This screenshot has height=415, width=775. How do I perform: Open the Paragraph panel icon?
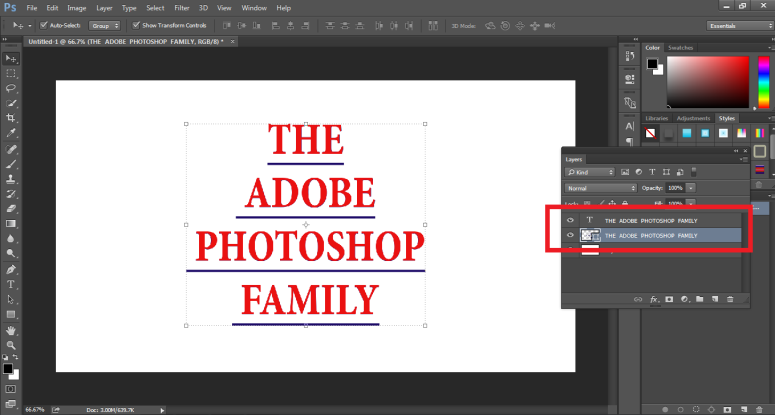click(630, 141)
